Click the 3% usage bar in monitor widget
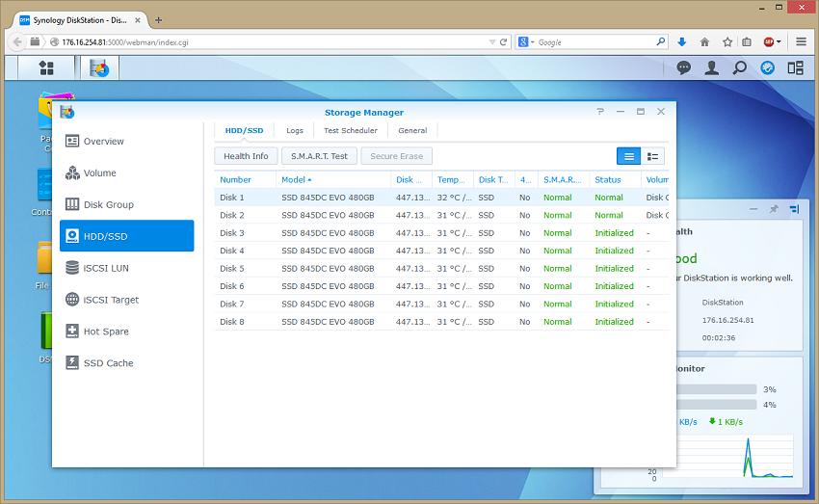The image size is (819, 504). coord(717,389)
